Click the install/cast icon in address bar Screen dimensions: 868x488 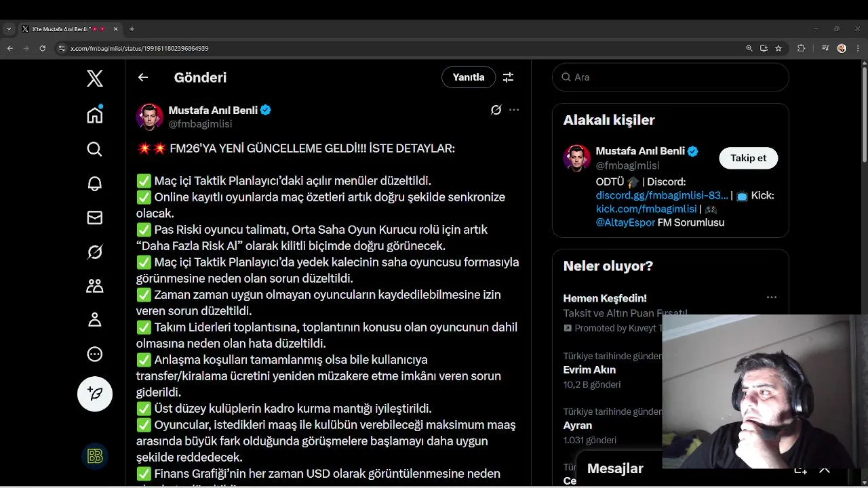pos(764,48)
